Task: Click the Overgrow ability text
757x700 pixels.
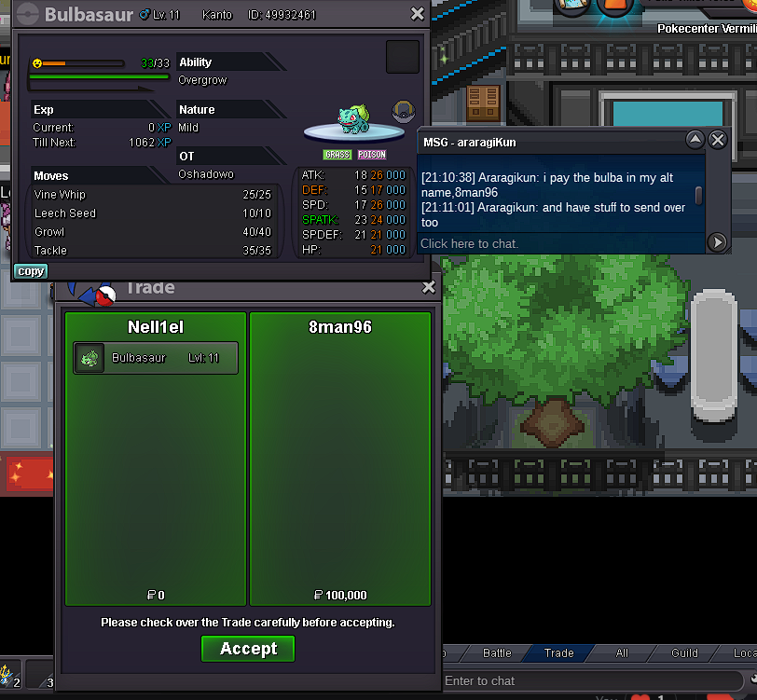Action: (202, 80)
